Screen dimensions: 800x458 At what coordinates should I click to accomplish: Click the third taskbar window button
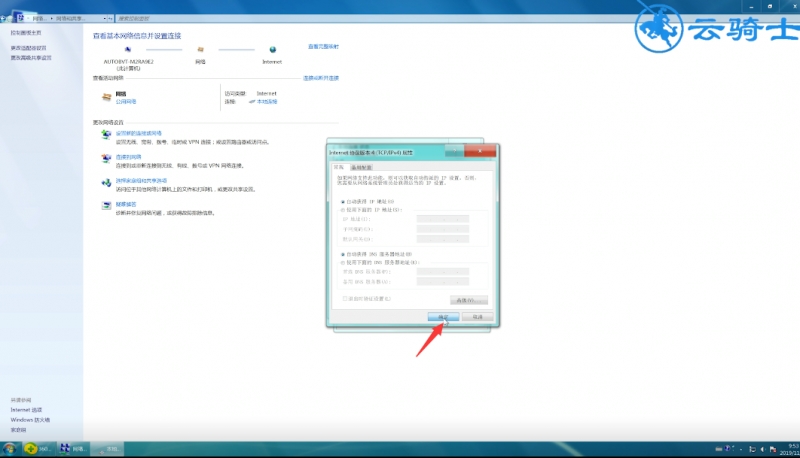108,449
